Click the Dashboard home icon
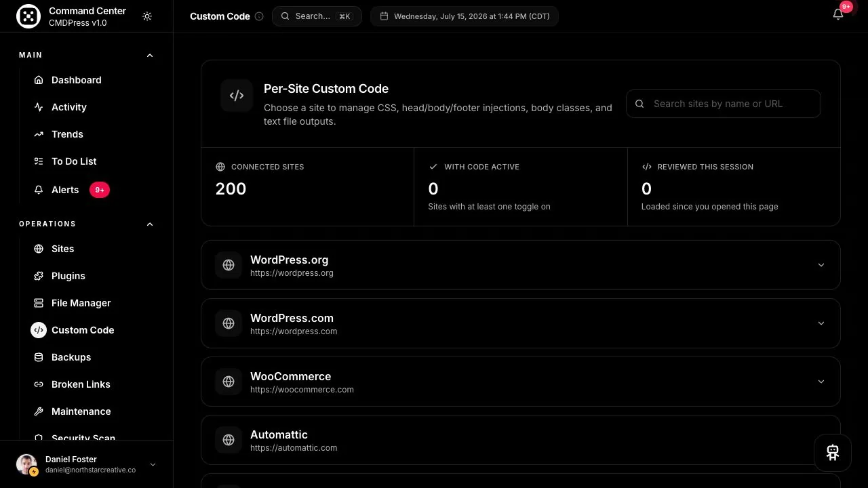868x488 pixels. click(x=39, y=80)
